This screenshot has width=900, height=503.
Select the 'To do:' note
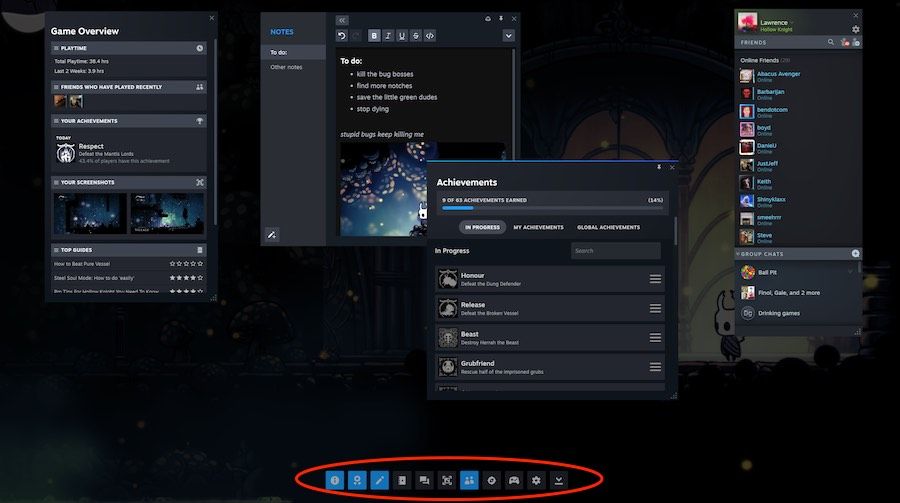pos(293,52)
